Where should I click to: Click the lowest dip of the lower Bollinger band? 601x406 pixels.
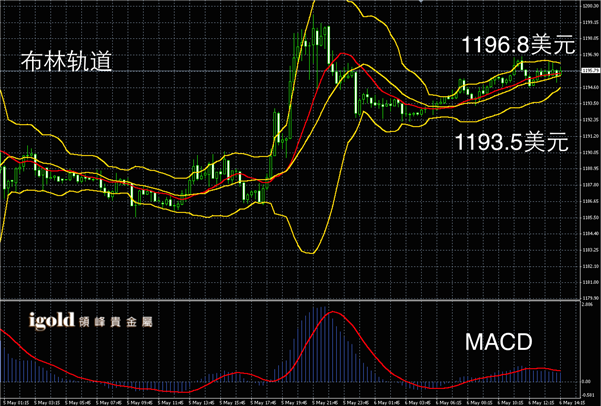(x=307, y=253)
